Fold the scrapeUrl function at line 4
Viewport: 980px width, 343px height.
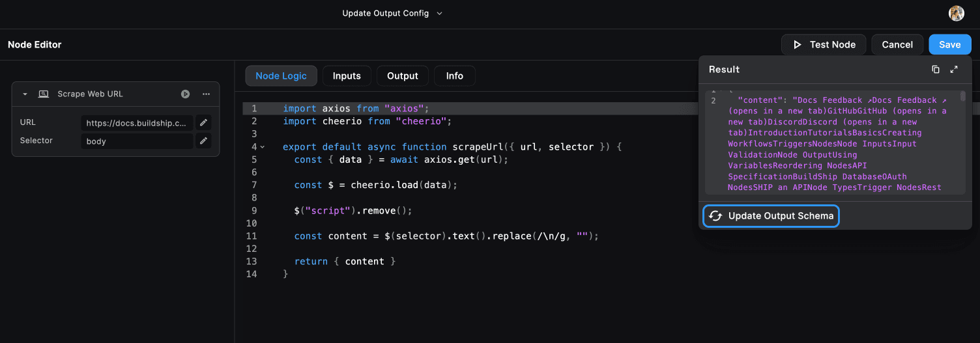click(x=263, y=147)
